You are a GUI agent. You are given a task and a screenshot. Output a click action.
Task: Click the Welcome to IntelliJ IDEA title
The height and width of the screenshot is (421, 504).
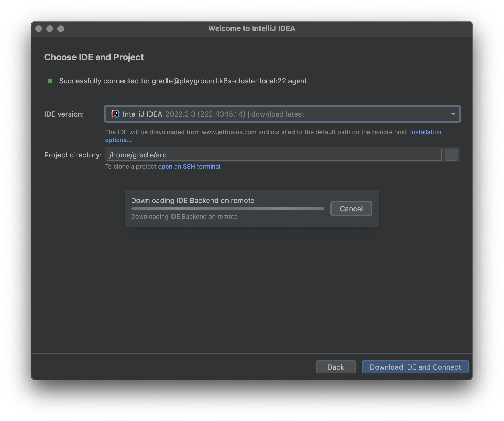point(252,28)
